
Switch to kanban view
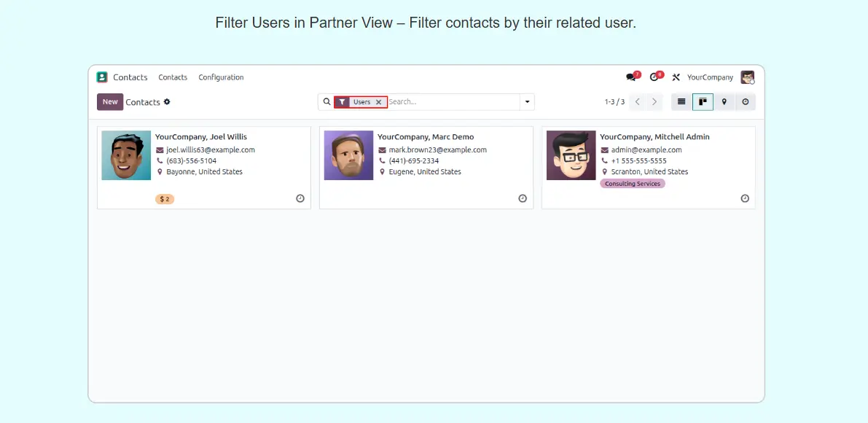703,102
